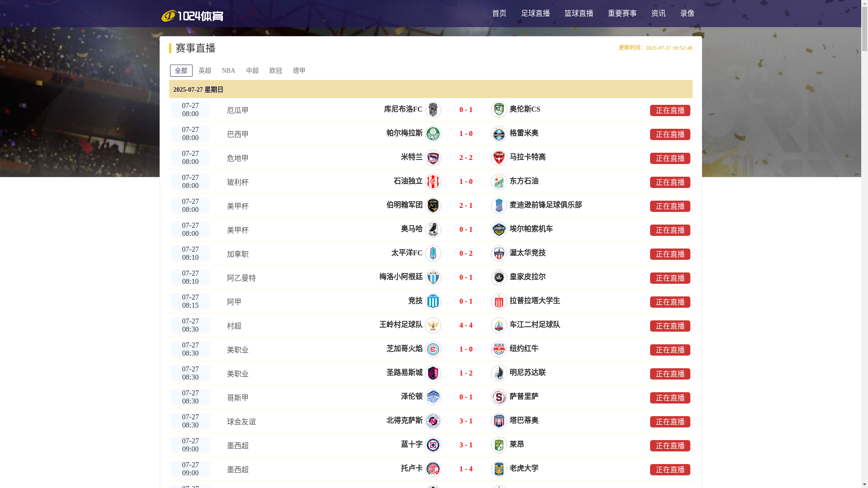Click 奥马哈 team crest
Viewport: 868px width, 488px height.
coord(433,230)
